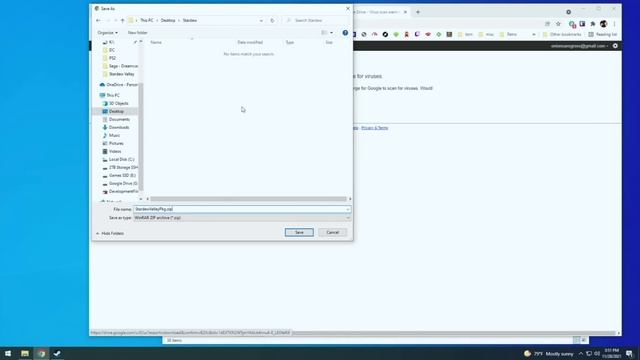This screenshot has height=360, width=640.
Task: Change the view layout icon in Save As
Action: (324, 33)
